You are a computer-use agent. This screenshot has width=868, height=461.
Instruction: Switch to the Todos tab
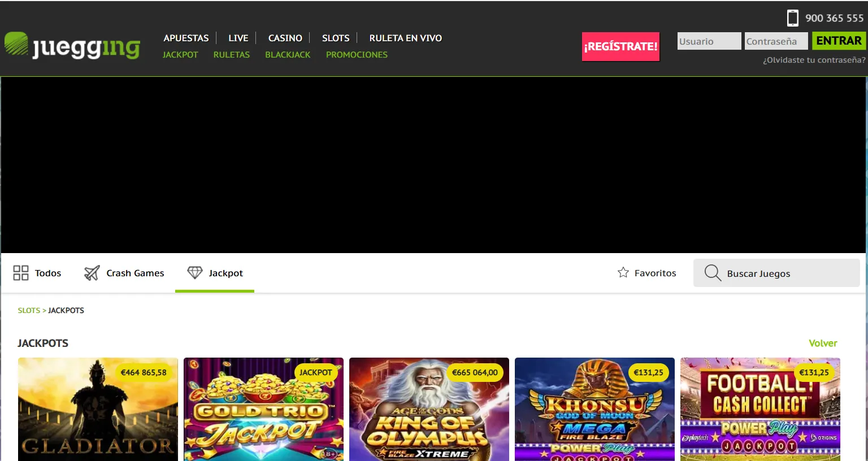(37, 273)
